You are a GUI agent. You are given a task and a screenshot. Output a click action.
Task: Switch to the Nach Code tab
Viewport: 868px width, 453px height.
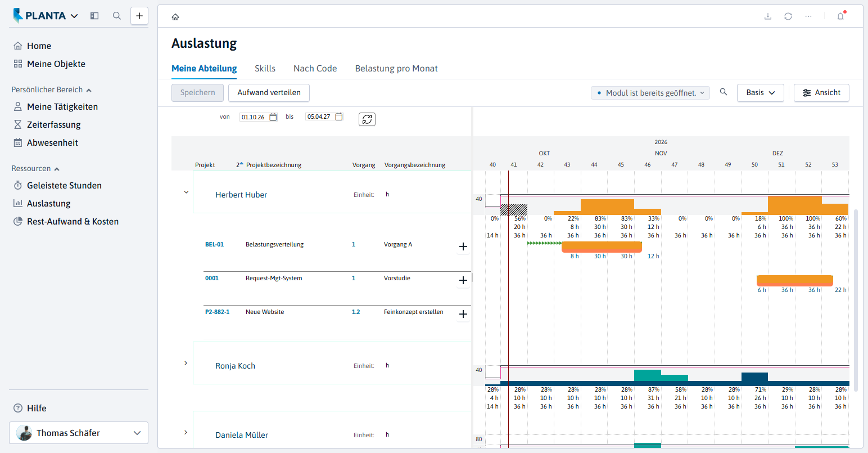pos(315,69)
